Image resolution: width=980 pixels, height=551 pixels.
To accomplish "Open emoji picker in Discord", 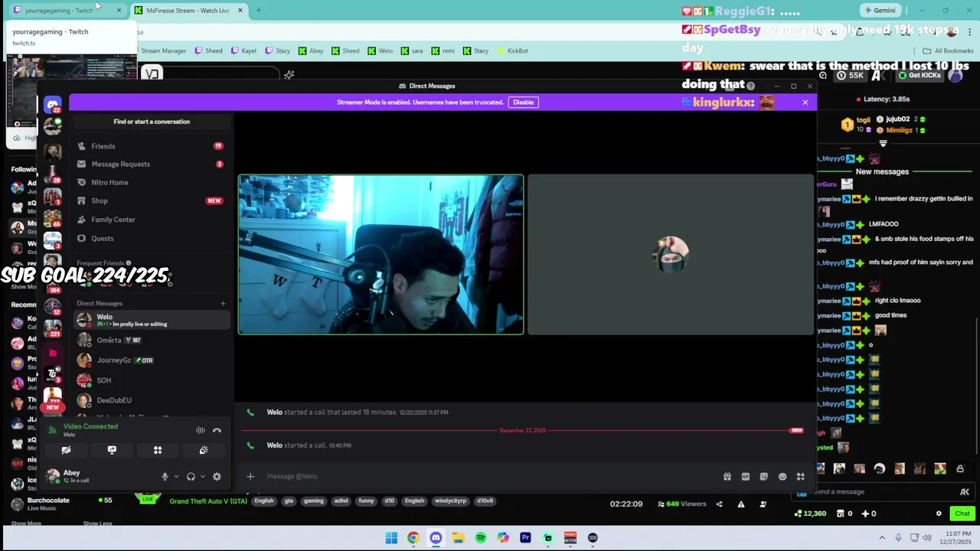I will coord(782,476).
